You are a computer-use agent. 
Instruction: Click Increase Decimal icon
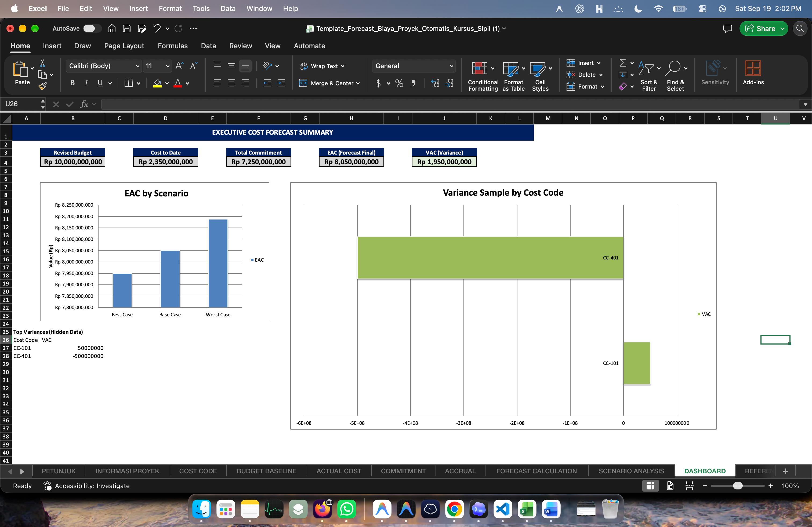[x=435, y=83]
